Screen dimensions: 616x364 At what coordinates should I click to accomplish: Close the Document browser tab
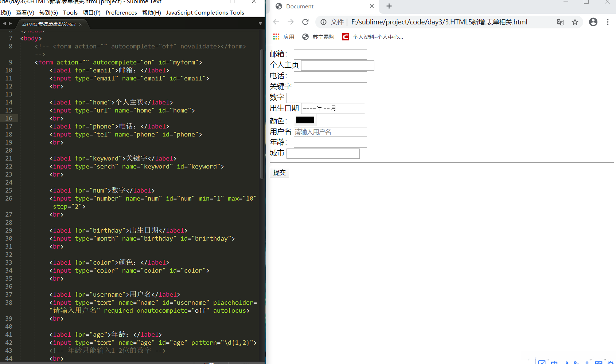[371, 6]
